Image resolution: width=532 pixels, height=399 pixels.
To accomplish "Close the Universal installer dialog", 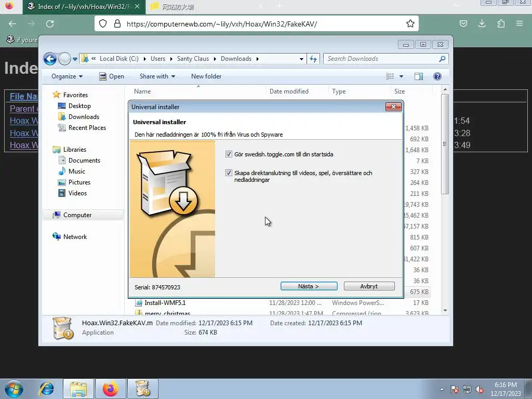I will click(x=393, y=107).
